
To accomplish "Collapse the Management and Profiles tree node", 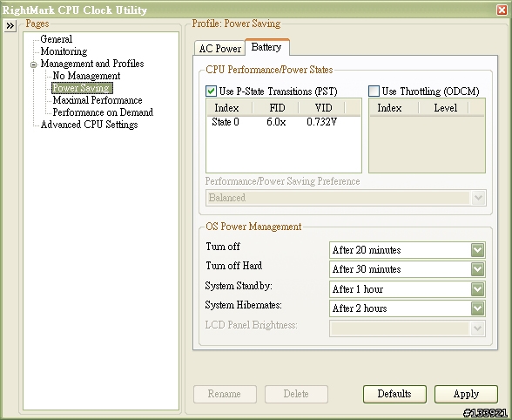I will [33, 64].
